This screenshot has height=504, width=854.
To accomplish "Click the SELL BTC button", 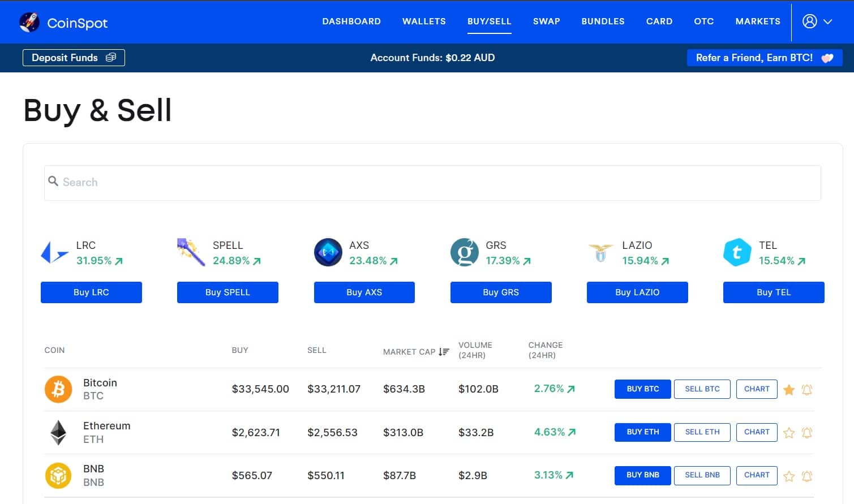I will (702, 389).
